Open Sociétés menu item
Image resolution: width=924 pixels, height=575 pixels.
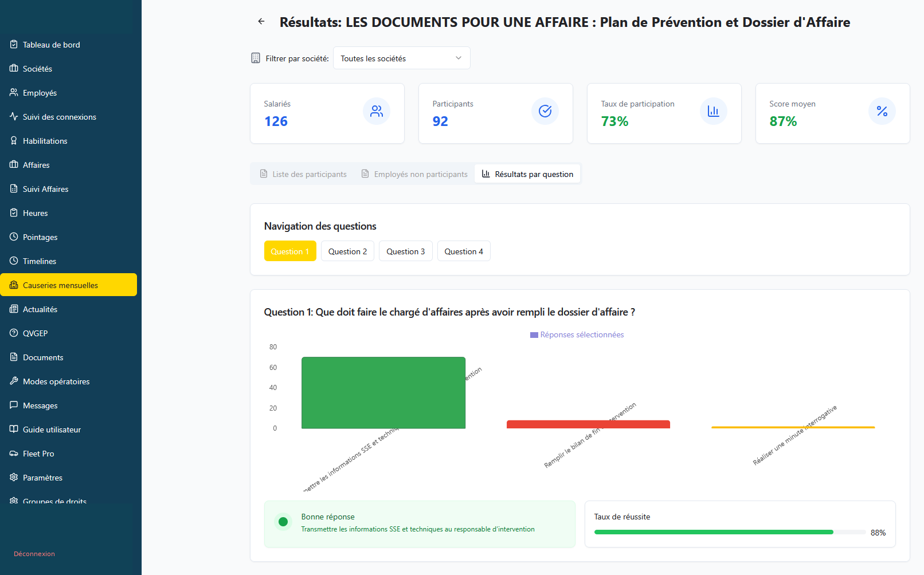click(x=68, y=68)
